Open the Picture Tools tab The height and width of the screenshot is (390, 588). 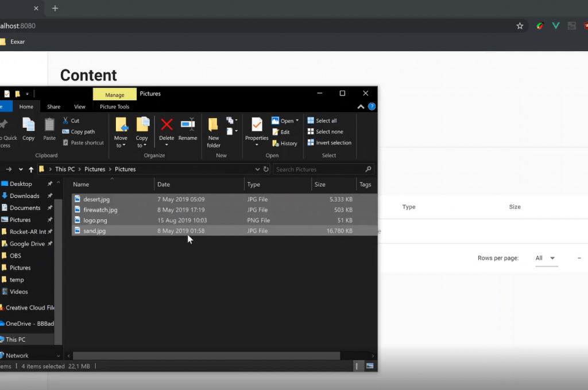(114, 107)
